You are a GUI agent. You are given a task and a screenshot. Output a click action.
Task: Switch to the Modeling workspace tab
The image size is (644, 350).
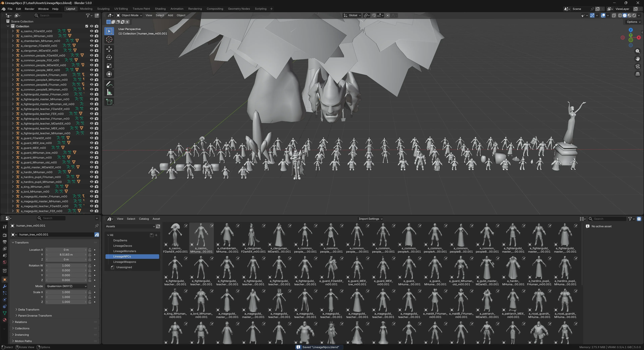(x=86, y=9)
